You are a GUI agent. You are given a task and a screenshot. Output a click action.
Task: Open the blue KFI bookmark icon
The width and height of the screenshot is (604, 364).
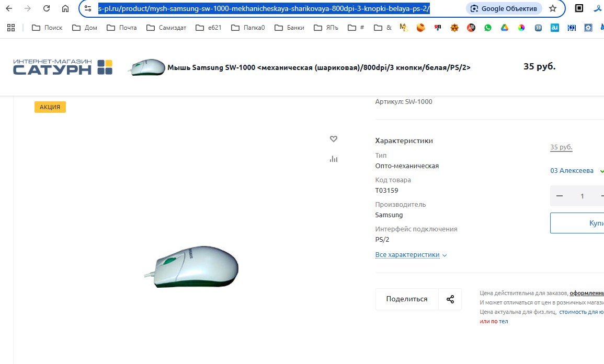(572, 27)
